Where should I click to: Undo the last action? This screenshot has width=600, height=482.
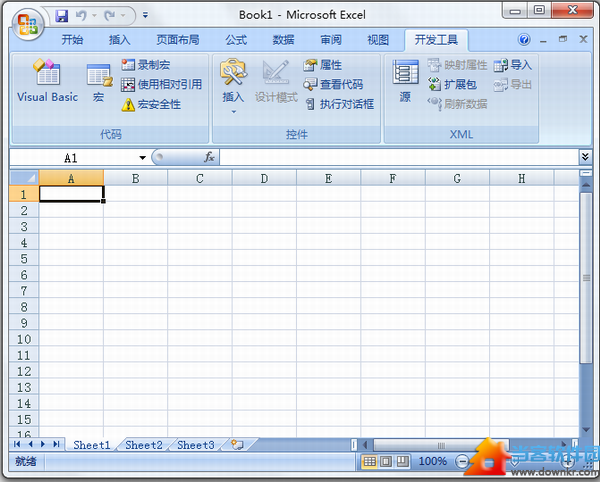81,16
